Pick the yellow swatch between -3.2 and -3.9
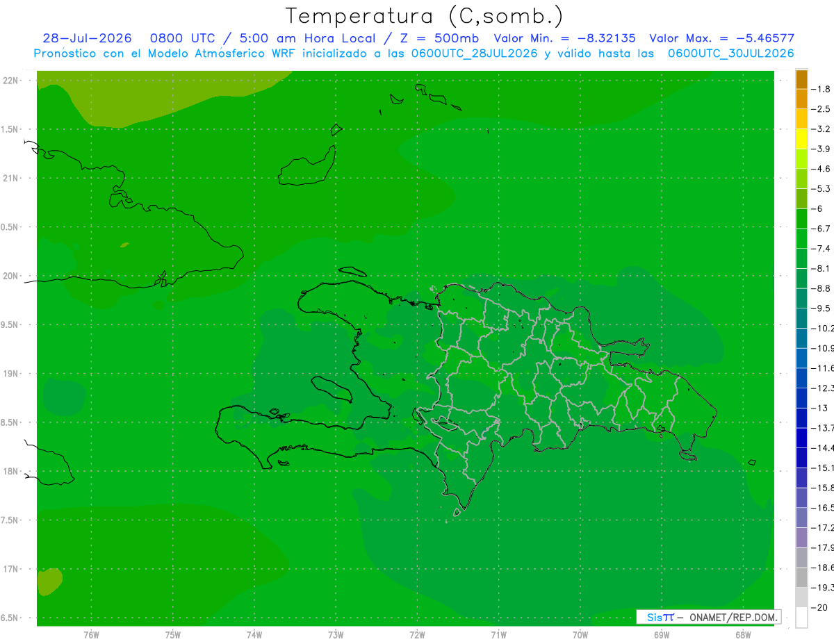 coord(801,139)
